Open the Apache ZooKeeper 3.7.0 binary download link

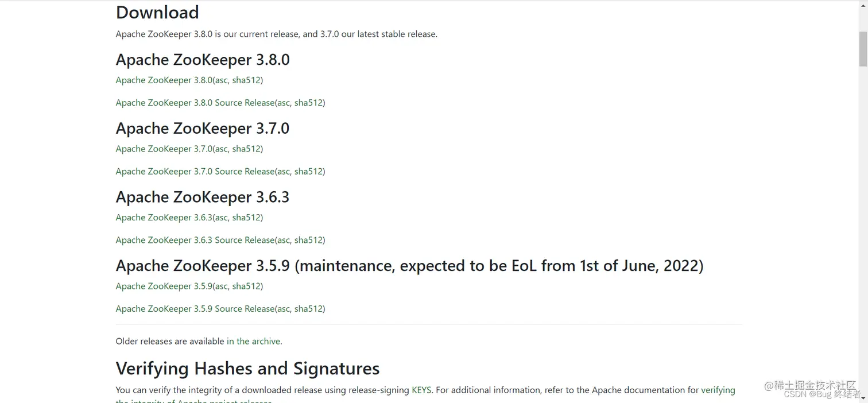click(x=164, y=149)
